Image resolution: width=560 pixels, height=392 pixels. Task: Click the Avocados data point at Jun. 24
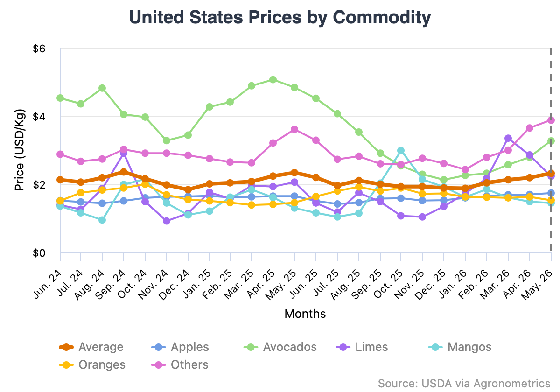click(60, 98)
